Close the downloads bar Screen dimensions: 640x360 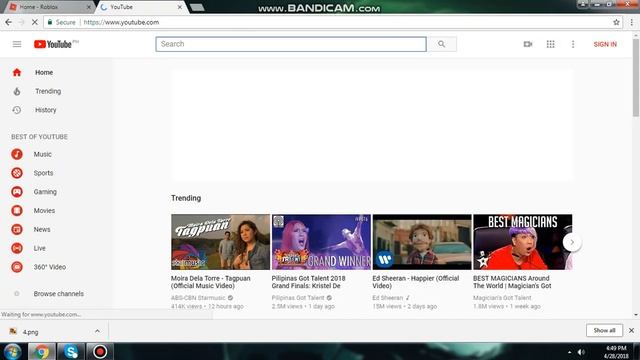pyautogui.click(x=631, y=330)
